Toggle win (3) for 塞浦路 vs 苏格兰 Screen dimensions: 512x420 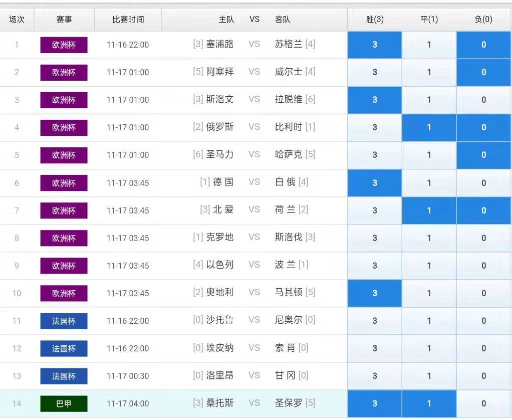375,45
